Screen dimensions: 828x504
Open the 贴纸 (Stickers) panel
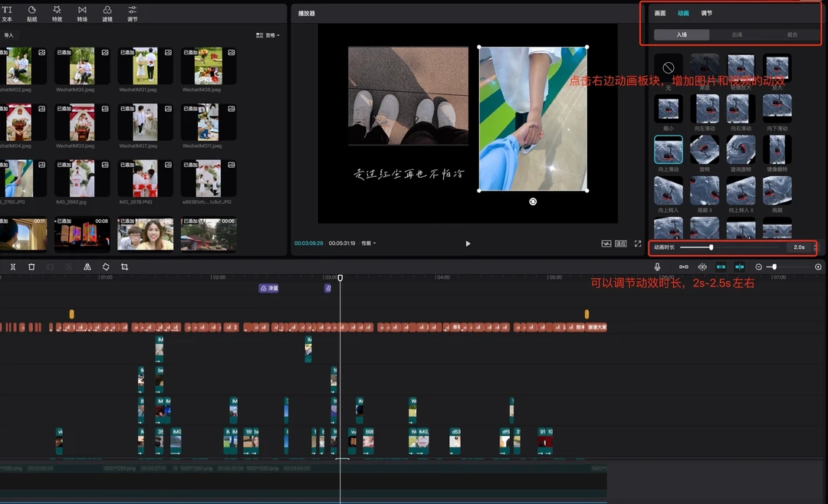pos(31,13)
